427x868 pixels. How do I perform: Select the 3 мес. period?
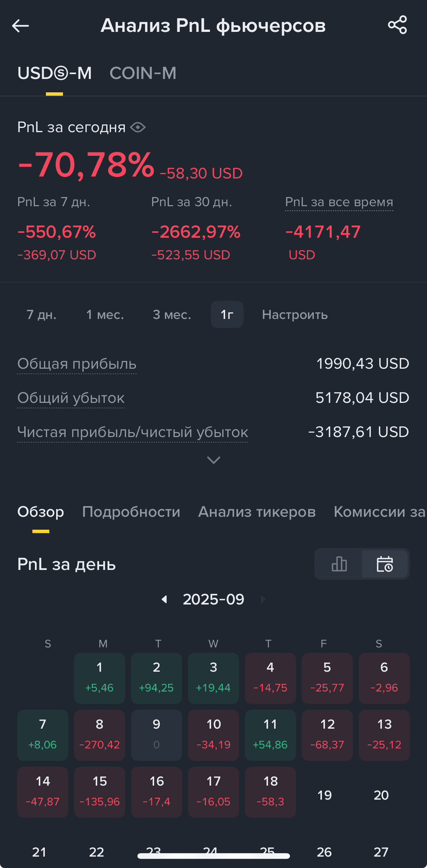point(172,315)
